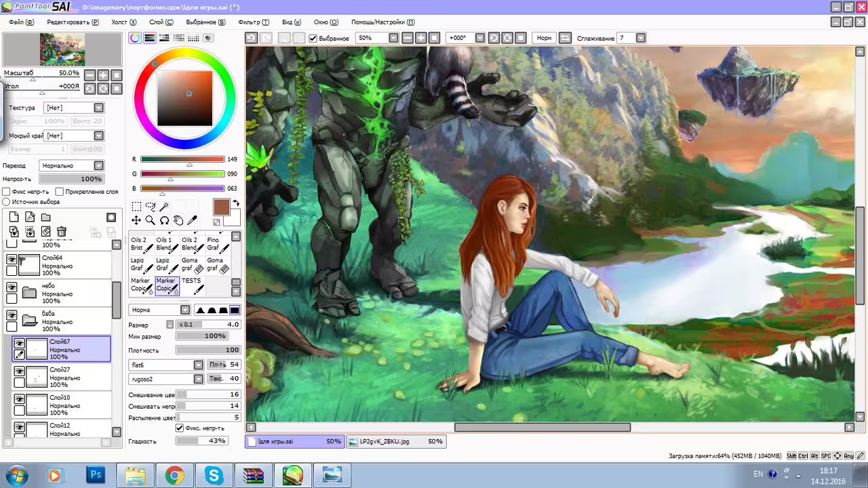Toggle visibility of layer Слой64

pos(12,259)
